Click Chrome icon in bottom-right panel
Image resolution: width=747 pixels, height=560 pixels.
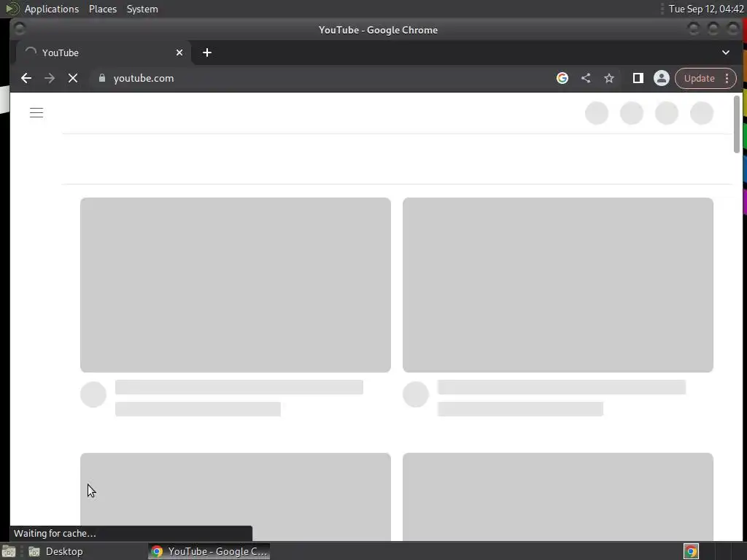click(x=691, y=551)
